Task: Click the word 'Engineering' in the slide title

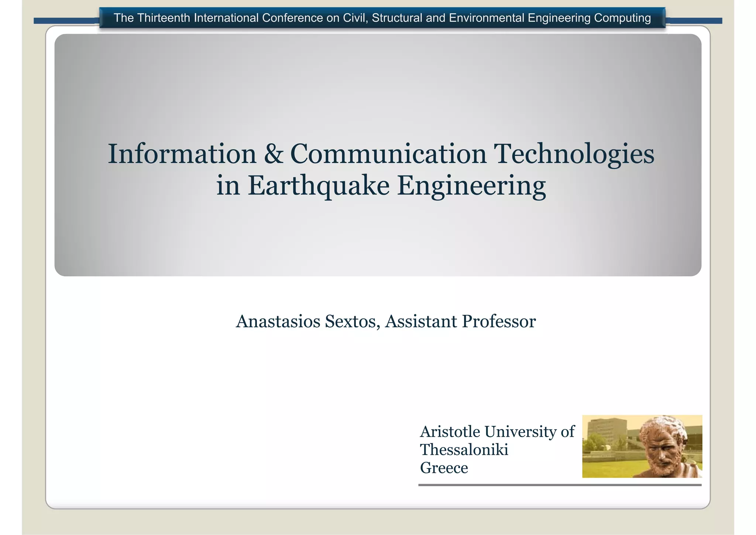Action: 471,185
